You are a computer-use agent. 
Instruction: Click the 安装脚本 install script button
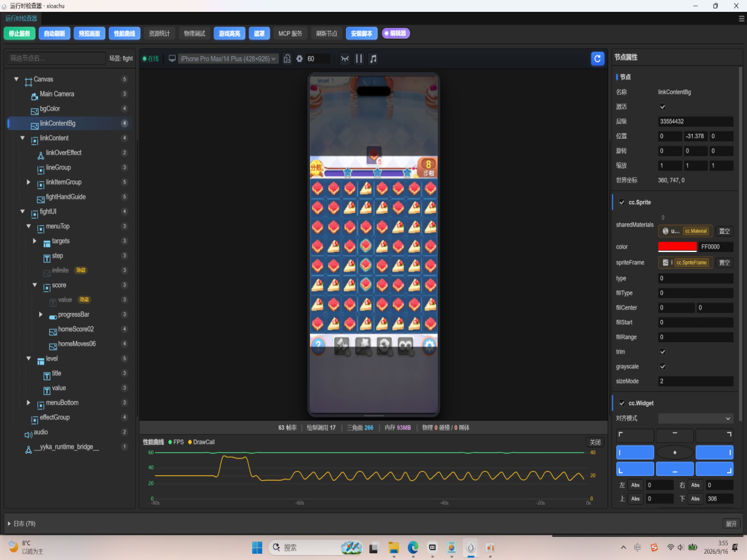pos(362,34)
